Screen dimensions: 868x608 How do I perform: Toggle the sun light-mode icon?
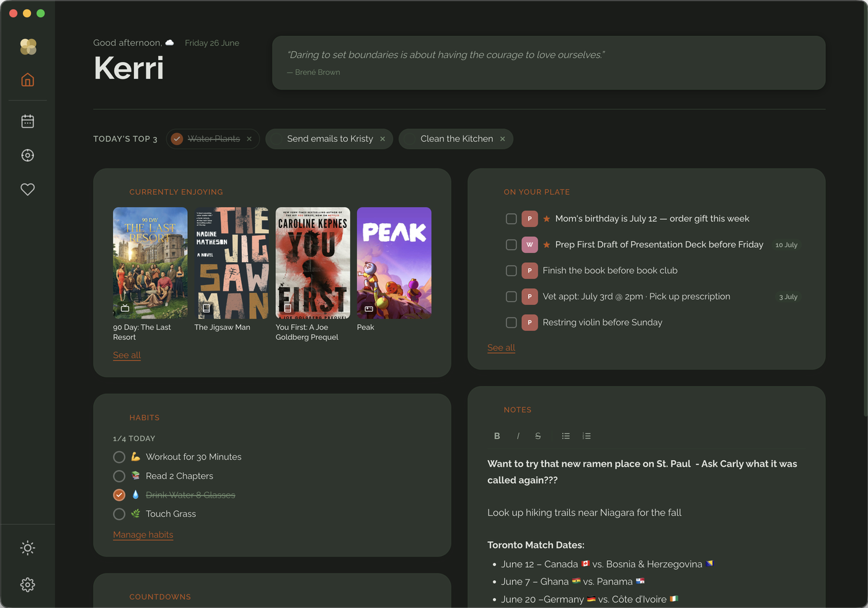(x=27, y=548)
